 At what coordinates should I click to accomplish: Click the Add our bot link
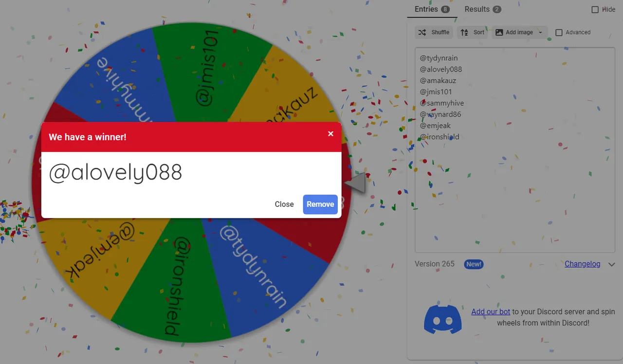tap(491, 311)
